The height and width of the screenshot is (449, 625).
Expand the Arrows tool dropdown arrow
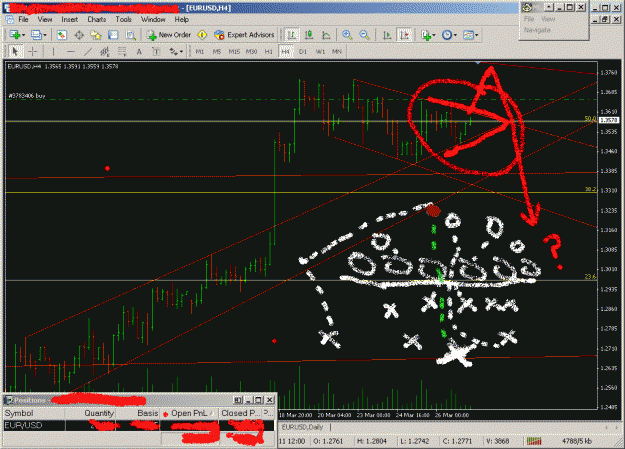(181, 51)
